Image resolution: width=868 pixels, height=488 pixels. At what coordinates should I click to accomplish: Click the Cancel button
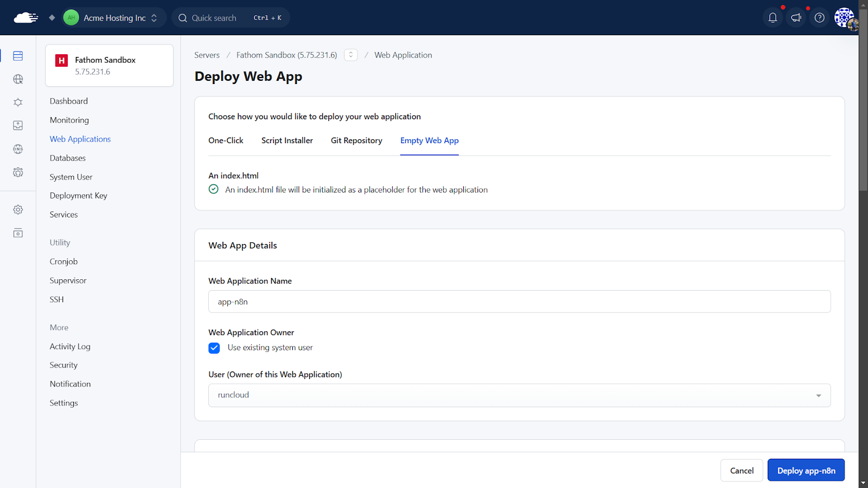click(741, 471)
